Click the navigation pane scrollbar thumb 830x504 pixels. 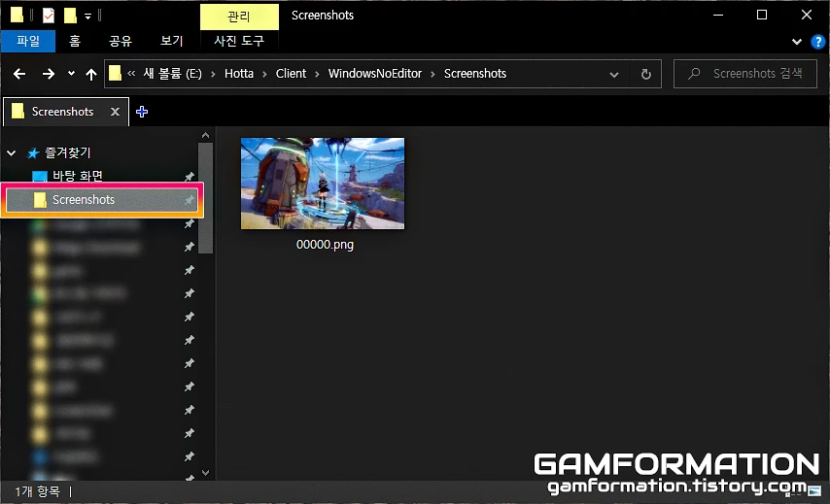click(205, 198)
